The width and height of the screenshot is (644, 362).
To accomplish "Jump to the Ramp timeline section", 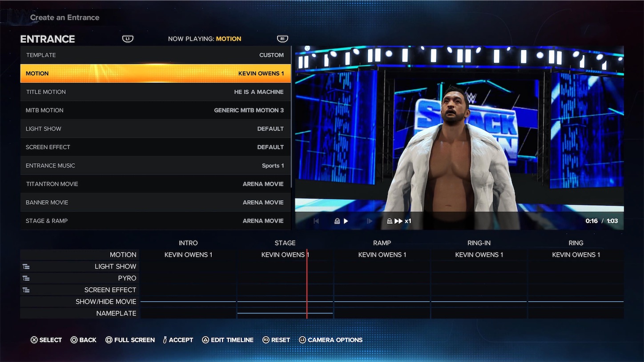I will point(382,243).
